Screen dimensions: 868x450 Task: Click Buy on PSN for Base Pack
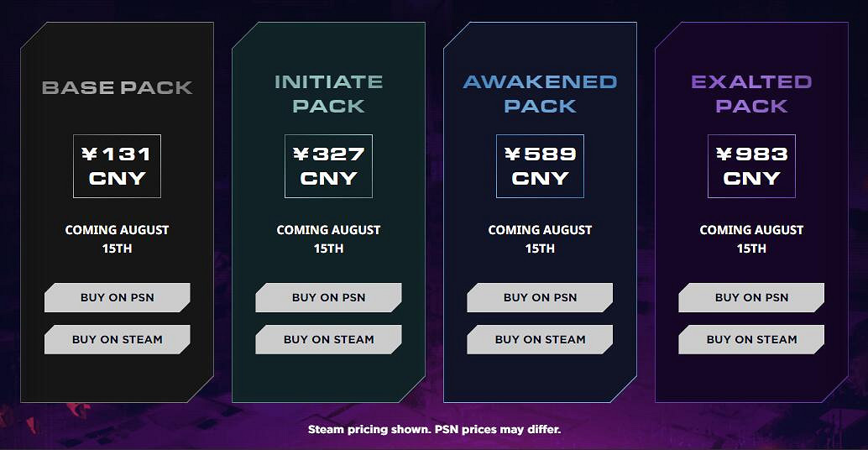point(118,297)
